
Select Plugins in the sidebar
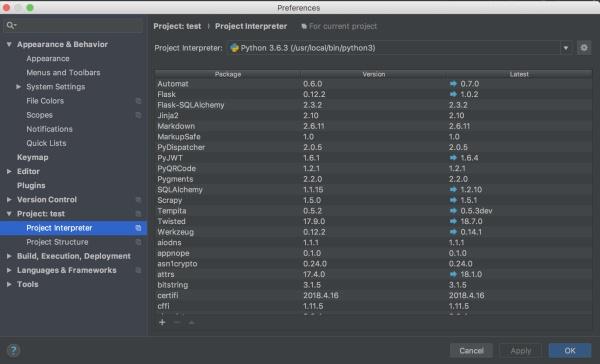click(x=31, y=186)
